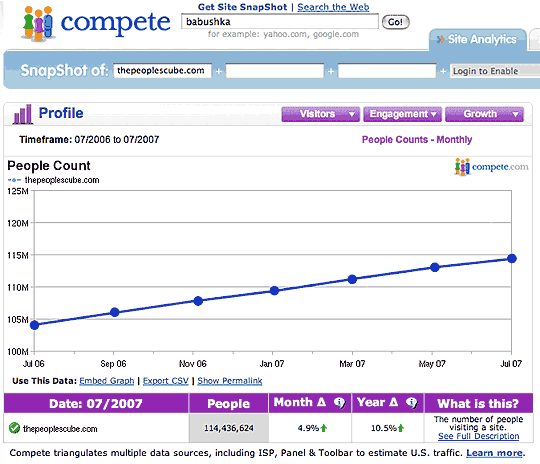
Task: Click the plus sign before Login to Enable
Action: pyautogui.click(x=443, y=72)
